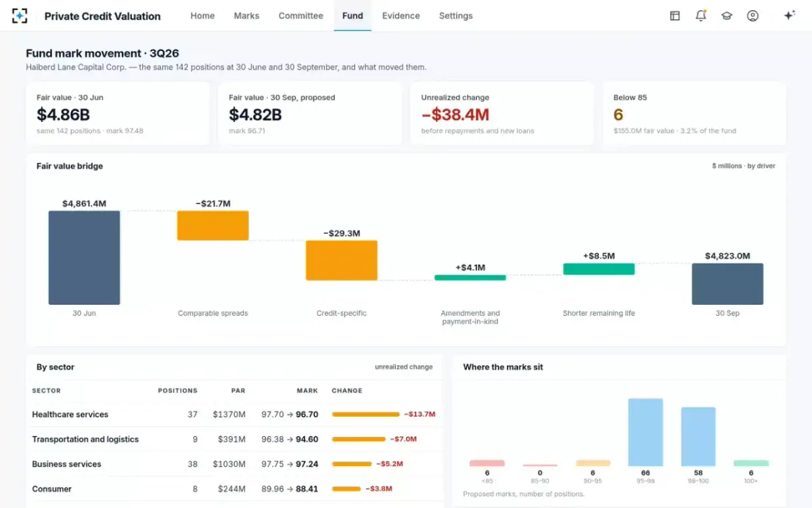Select the Unrealized change card
This screenshot has width=812, height=508.
502,113
